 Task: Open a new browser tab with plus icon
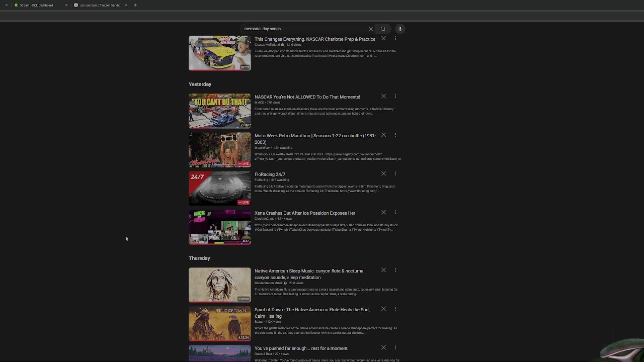[135, 5]
